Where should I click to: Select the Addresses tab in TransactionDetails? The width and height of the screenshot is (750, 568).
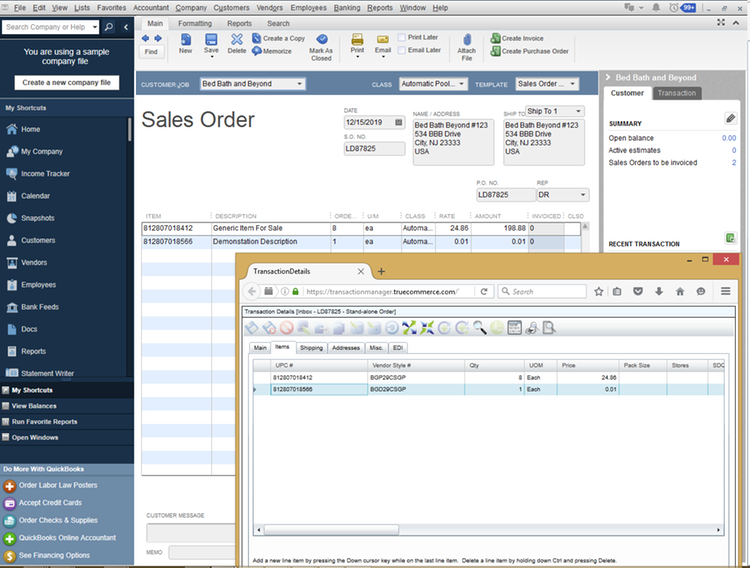point(346,348)
